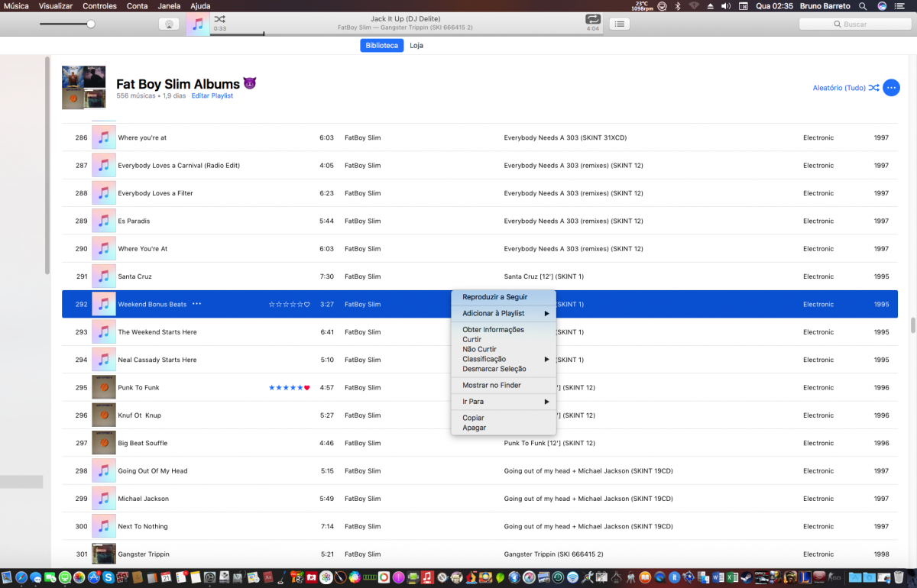The image size is (917, 588).
Task: Expand the Ir Para submenu
Action: [504, 402]
